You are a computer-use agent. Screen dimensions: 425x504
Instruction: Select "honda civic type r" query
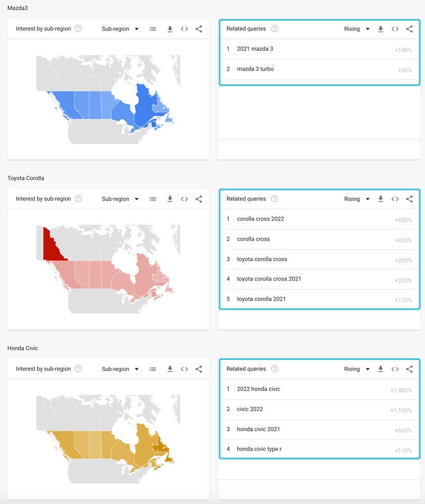tap(259, 449)
